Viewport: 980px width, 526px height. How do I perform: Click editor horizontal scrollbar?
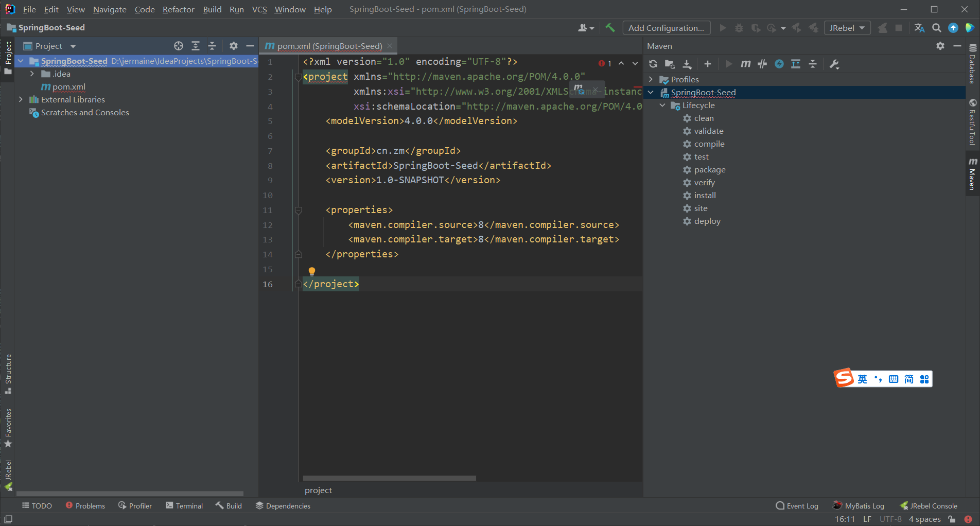tap(389, 478)
